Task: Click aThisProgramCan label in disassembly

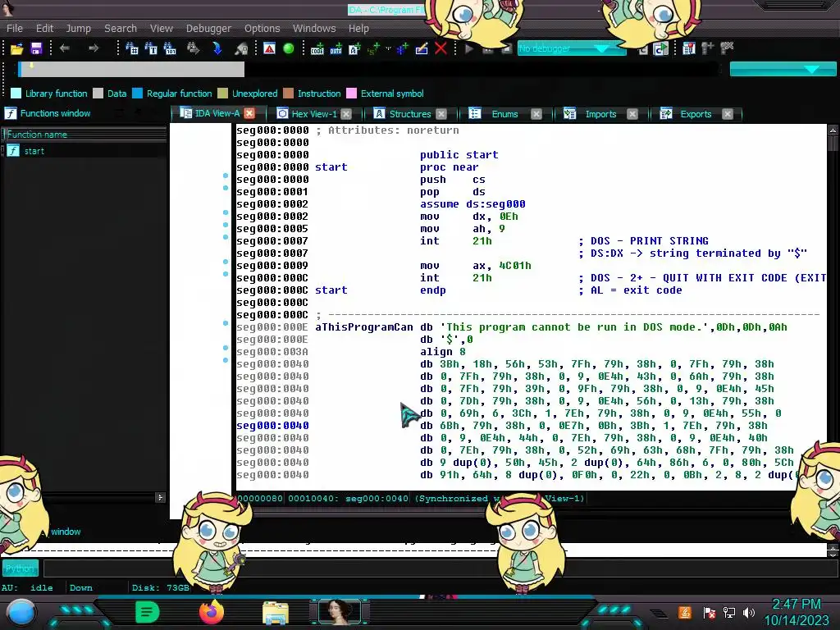Action: click(363, 327)
